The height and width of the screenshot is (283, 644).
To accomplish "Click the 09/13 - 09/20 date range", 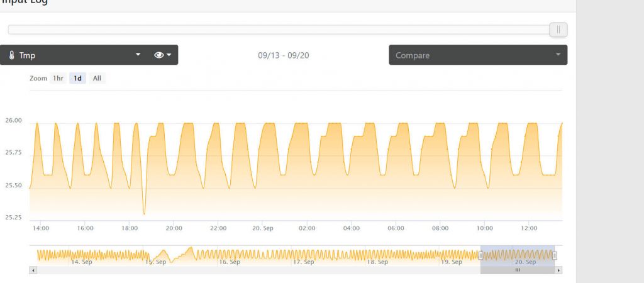I will pyautogui.click(x=283, y=55).
